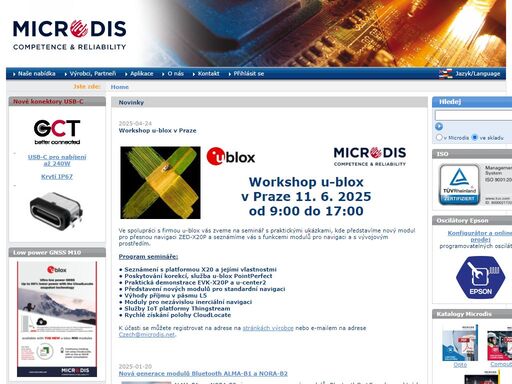Image resolution: width=512 pixels, height=384 pixels.
Task: Click the Oscilátory Epson panel header
Action: tap(472, 221)
